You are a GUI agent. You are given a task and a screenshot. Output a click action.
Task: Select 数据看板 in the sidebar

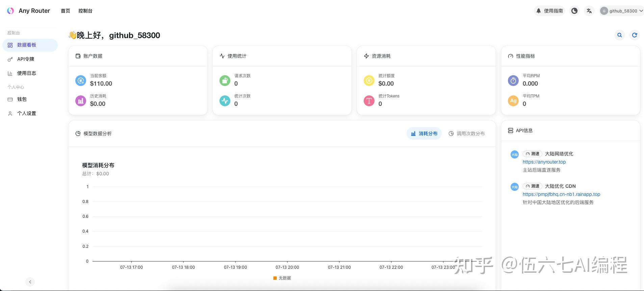30,45
